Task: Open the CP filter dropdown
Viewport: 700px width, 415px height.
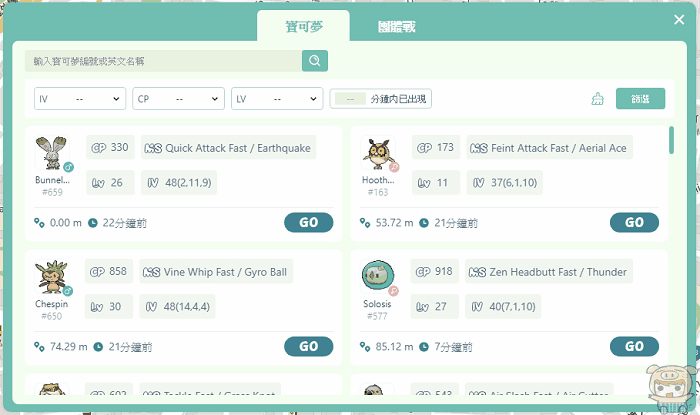Action: coord(178,99)
